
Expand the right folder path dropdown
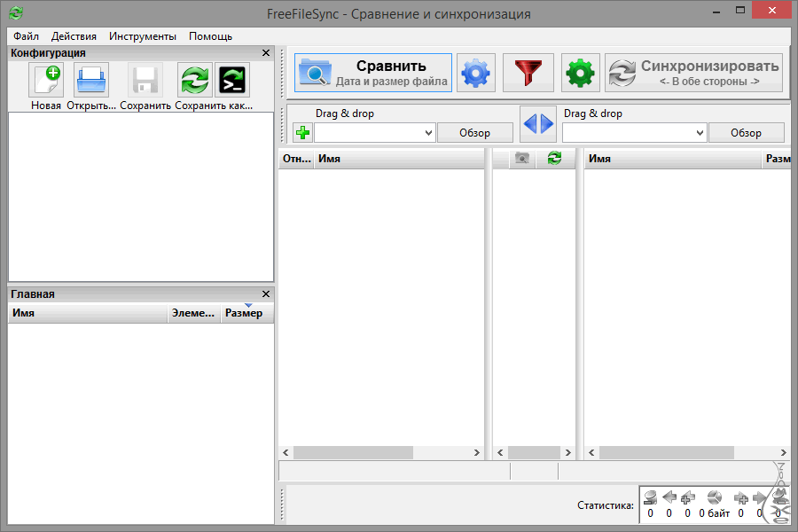[700, 133]
